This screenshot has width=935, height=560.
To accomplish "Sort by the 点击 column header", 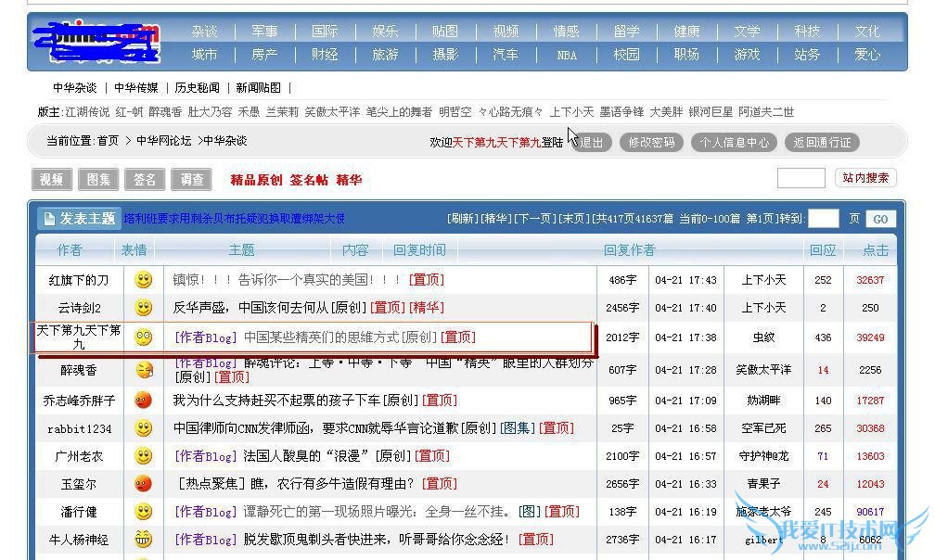I will coord(876,250).
